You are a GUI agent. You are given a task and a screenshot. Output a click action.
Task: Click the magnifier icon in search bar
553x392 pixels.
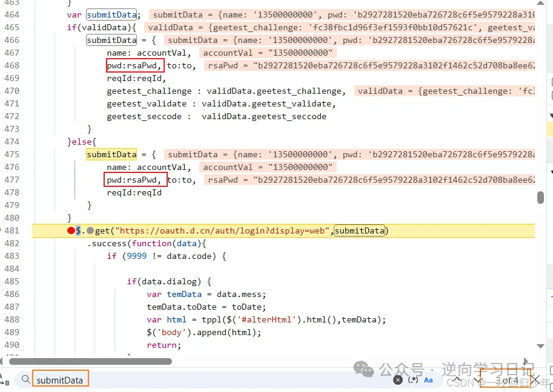coord(26,380)
